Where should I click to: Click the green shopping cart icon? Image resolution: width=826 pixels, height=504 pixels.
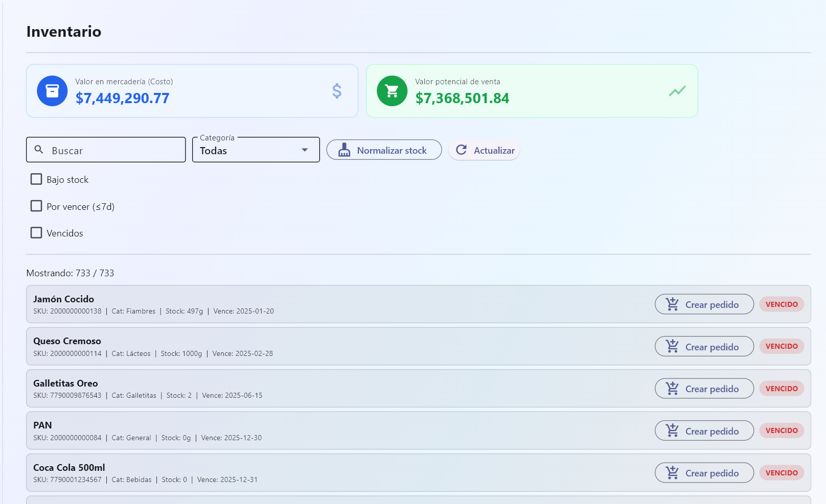pos(392,91)
